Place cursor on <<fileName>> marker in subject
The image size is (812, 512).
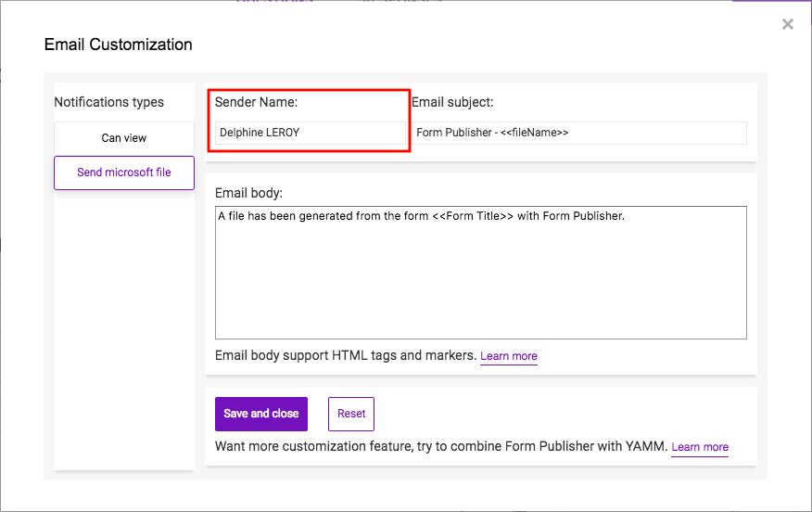click(x=535, y=133)
